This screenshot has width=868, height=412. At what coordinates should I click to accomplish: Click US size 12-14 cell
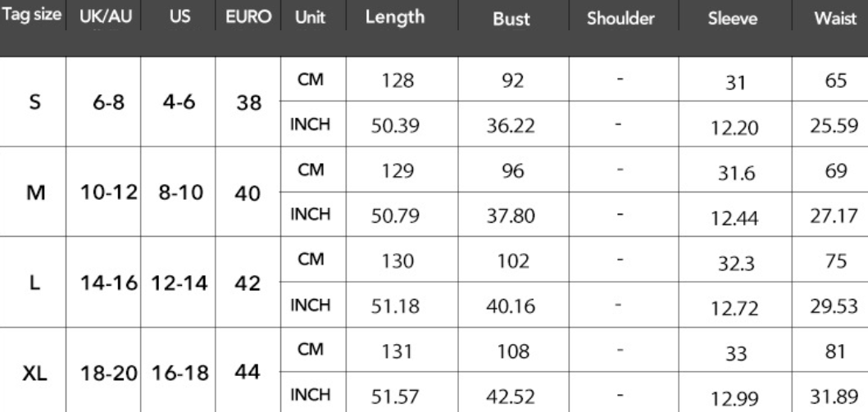(x=180, y=283)
